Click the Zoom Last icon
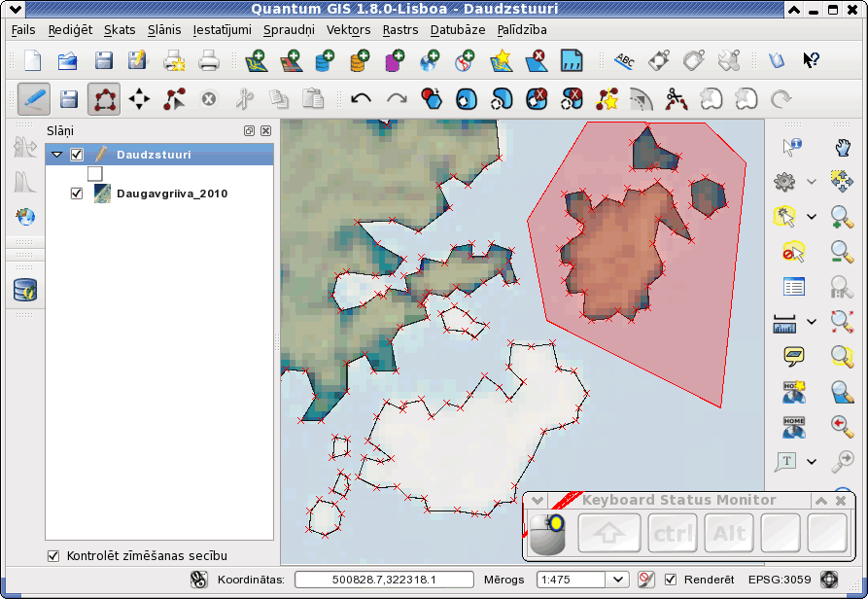Image resolution: width=868 pixels, height=599 pixels. (x=842, y=426)
